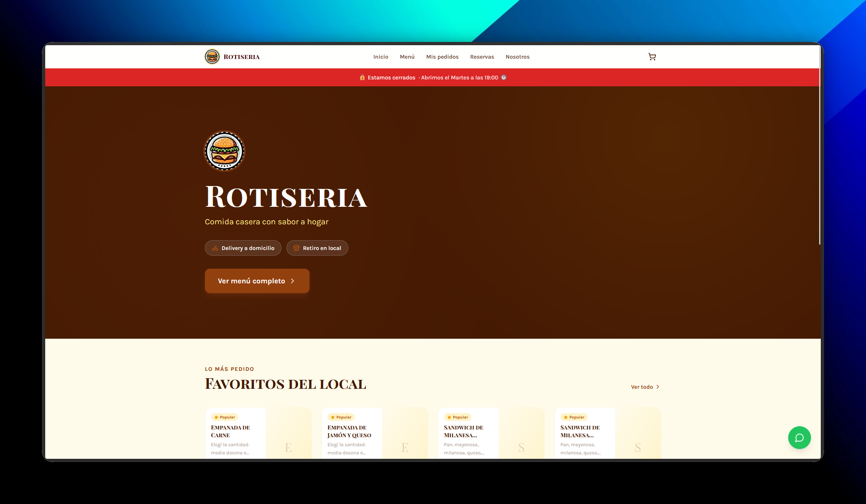Click the Ver todo link
The image size is (866, 504).
point(645,387)
